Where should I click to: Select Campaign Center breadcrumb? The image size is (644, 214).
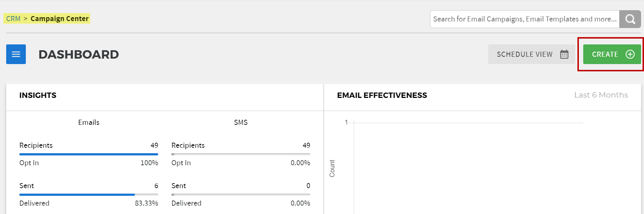[x=60, y=19]
